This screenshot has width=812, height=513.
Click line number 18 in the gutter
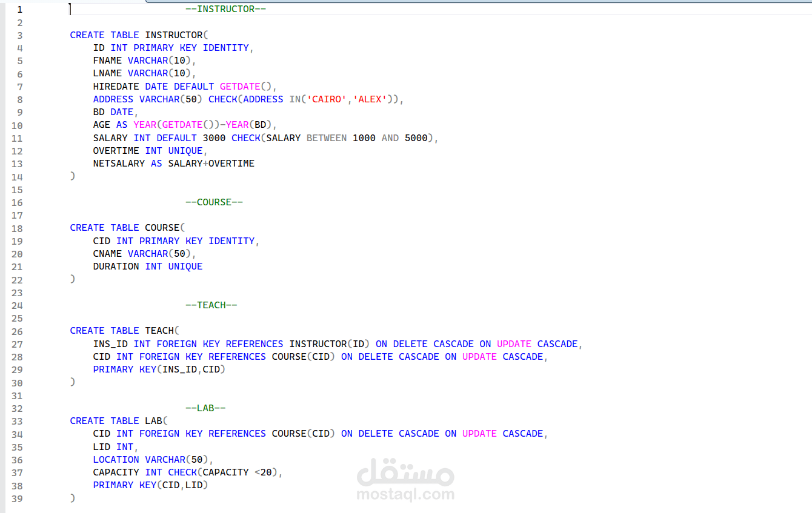point(17,228)
